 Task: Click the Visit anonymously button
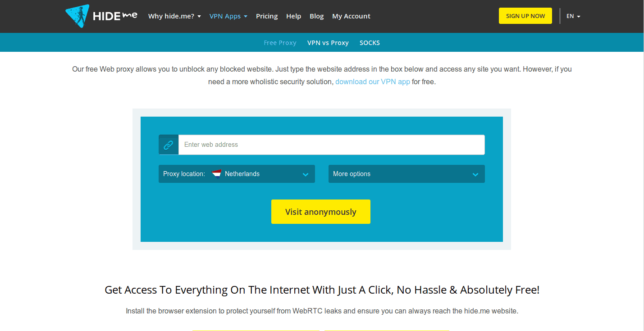click(321, 212)
